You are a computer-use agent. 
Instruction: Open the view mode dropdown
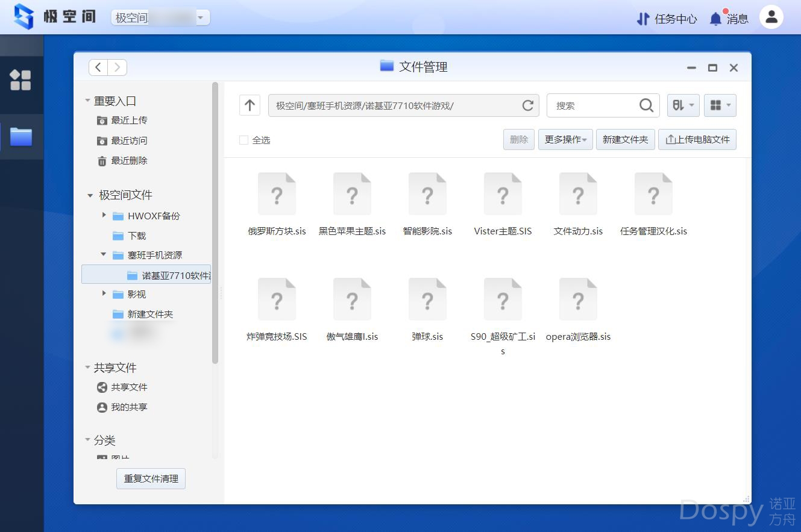tap(720, 105)
